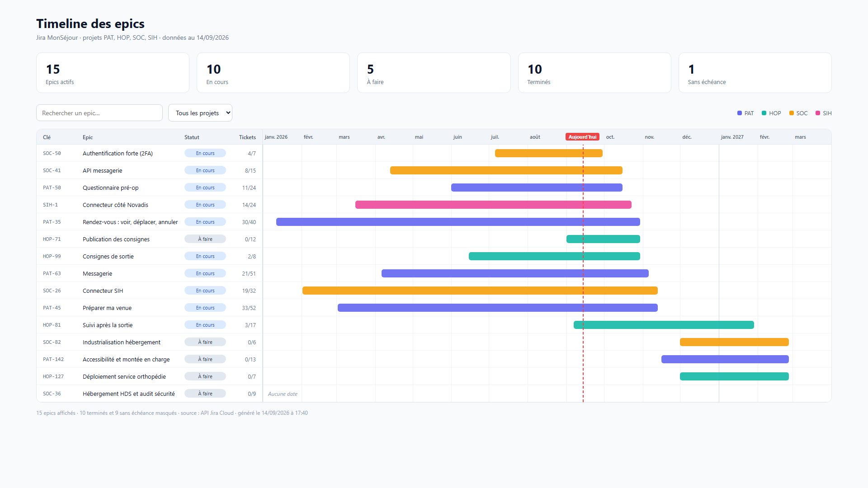Open the Epics actifs summary card
Viewport: 868px width, 488px height.
(x=113, y=73)
